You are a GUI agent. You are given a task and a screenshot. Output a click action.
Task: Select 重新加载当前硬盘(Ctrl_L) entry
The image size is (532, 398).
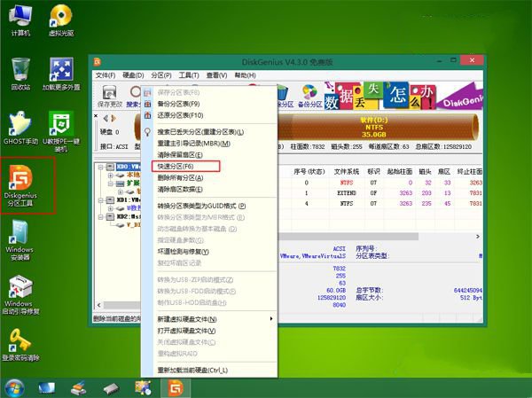[x=209, y=371]
